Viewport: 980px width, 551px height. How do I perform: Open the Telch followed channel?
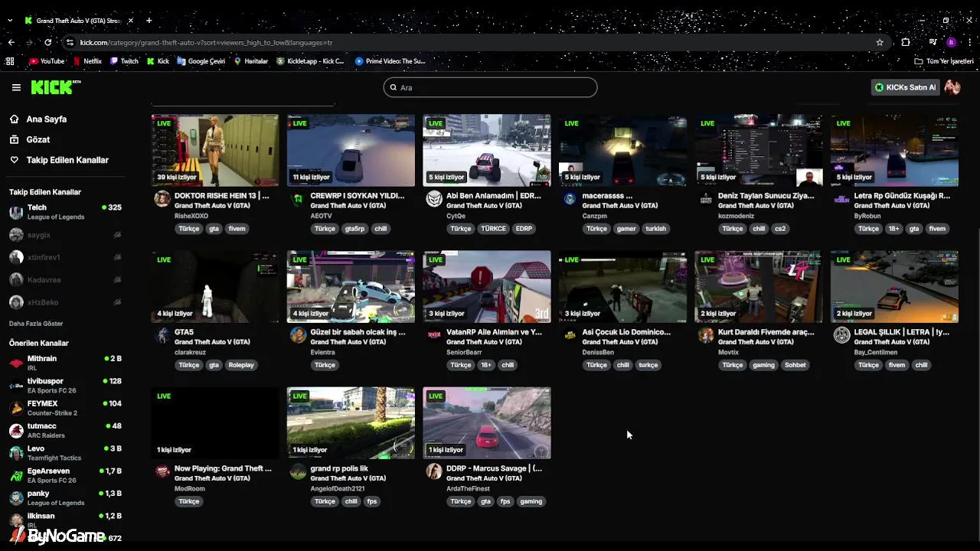coord(65,212)
